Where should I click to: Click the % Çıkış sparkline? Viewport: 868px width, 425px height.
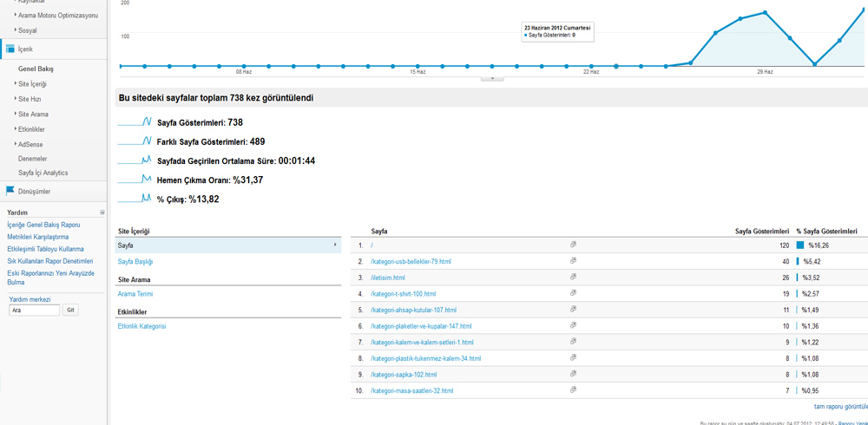tap(135, 198)
